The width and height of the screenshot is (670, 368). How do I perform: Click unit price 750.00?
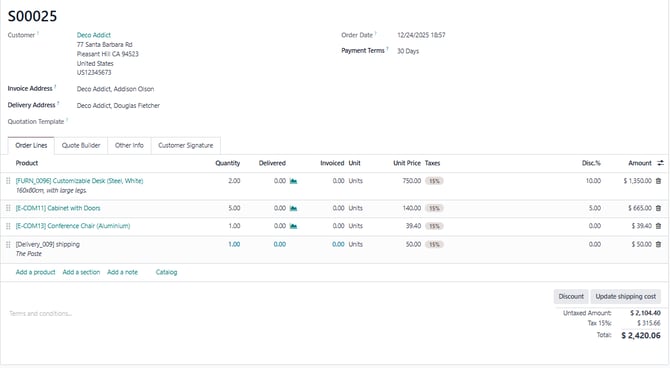411,181
